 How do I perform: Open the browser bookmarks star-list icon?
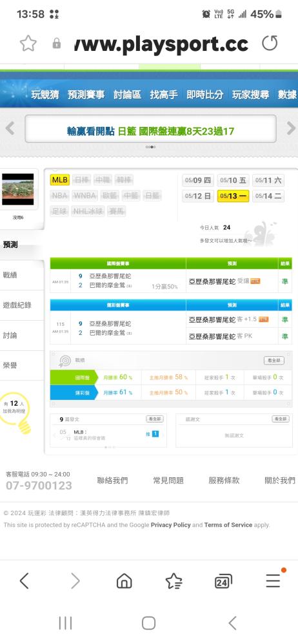[174, 581]
